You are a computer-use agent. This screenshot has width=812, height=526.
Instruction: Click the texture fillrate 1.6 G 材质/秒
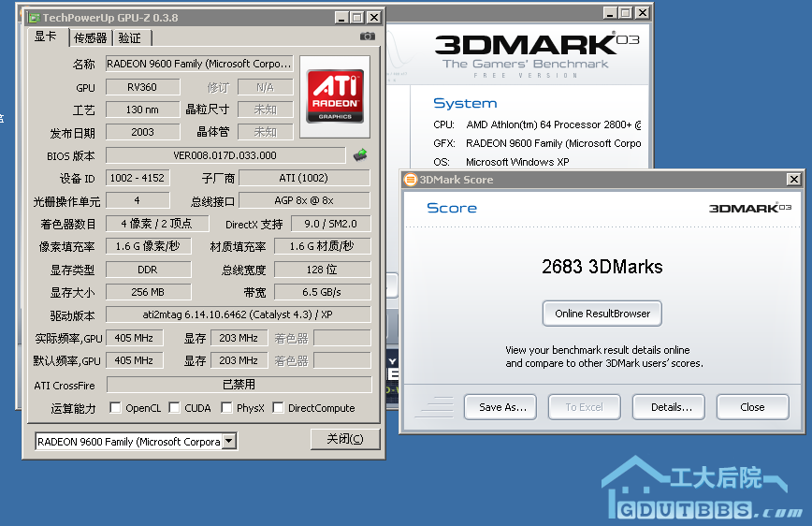click(322, 246)
